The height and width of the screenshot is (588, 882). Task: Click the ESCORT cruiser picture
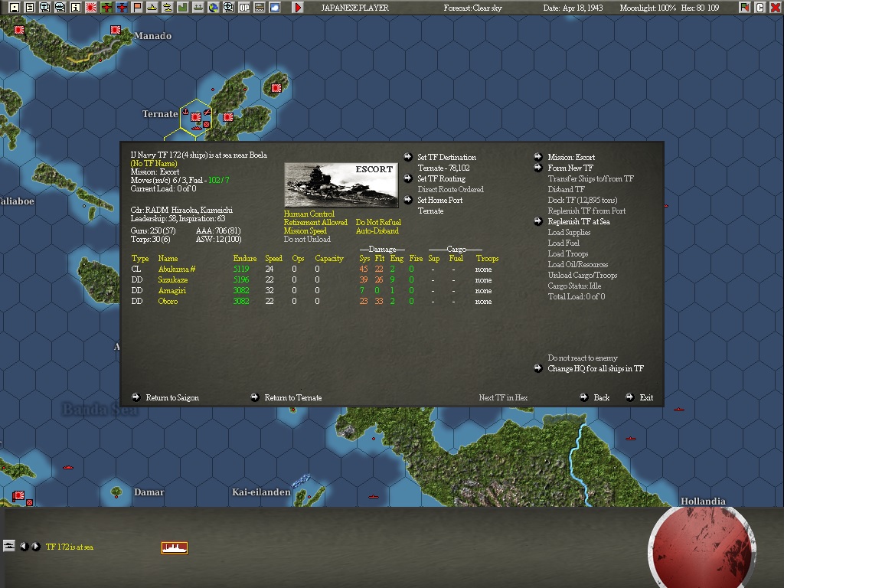(x=341, y=186)
